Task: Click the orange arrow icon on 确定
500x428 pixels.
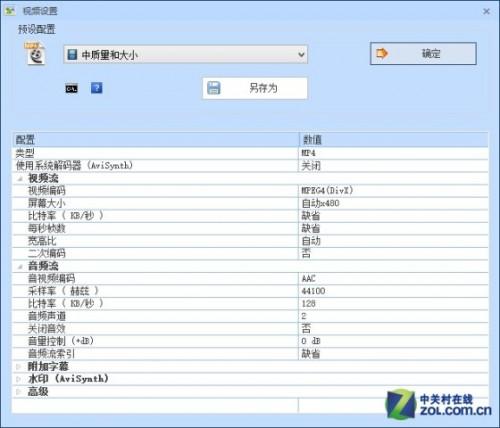Action: (x=382, y=53)
